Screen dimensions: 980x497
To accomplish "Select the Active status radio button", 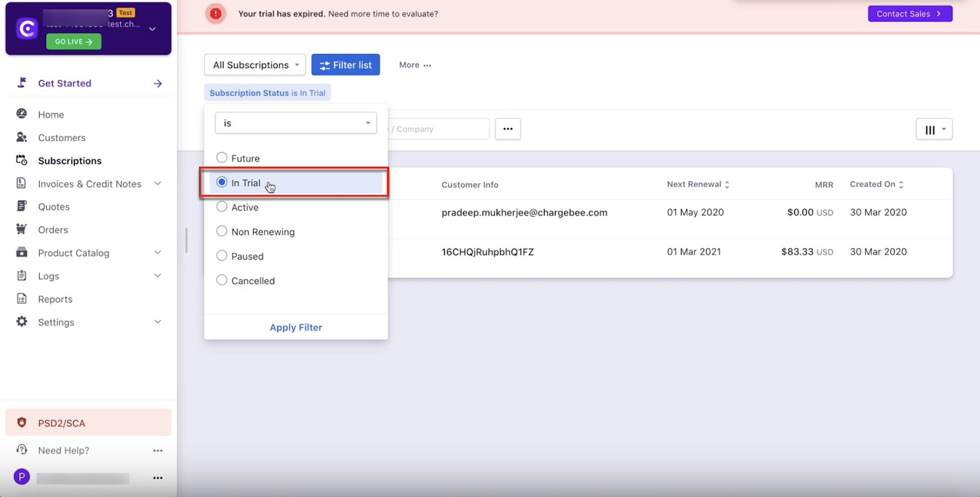I will (222, 207).
